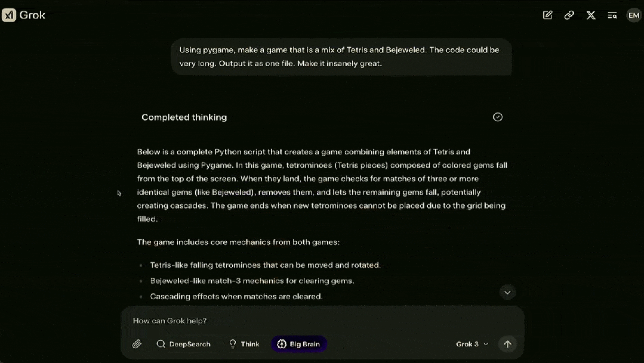
Task: Click the completed thinking checkmark icon
Action: point(498,117)
